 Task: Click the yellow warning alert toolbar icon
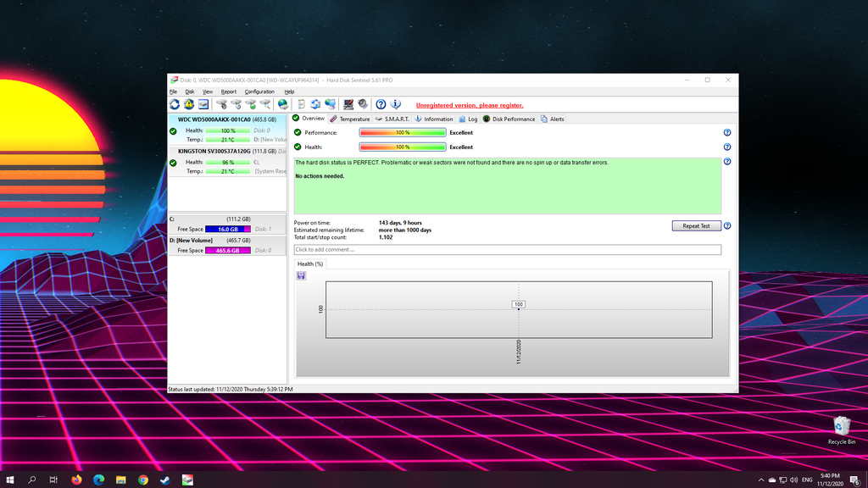(189, 104)
